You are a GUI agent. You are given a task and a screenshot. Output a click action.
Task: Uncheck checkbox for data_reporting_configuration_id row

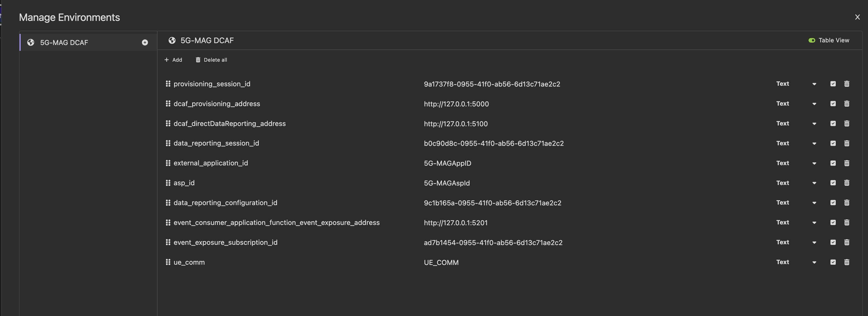pyautogui.click(x=833, y=203)
